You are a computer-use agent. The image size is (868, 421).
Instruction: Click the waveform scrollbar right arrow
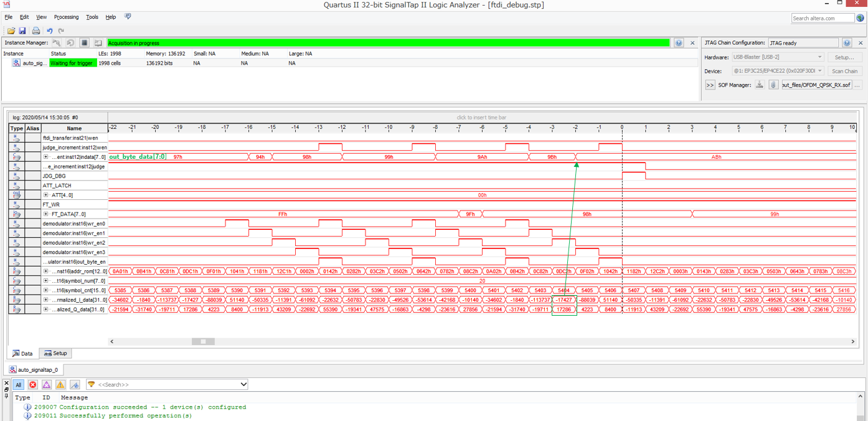point(853,341)
